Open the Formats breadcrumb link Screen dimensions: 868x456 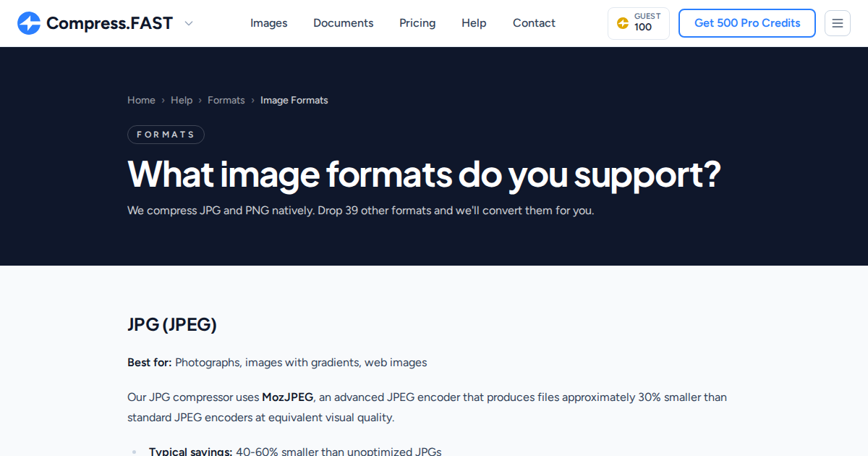coord(226,100)
